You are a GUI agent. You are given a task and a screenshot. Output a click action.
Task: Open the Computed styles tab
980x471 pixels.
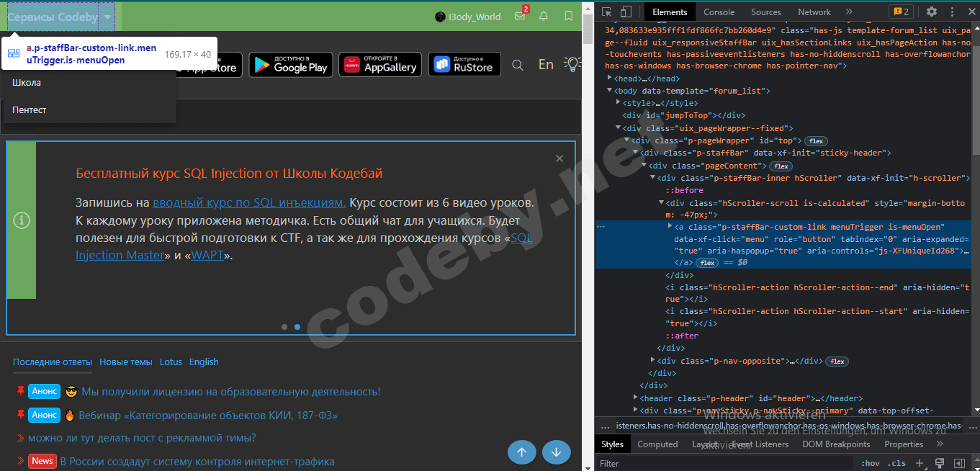657,444
